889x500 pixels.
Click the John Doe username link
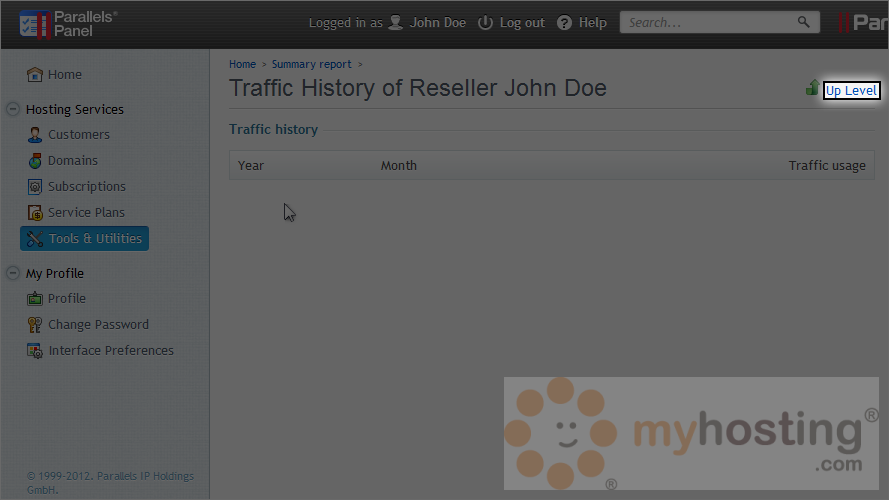pyautogui.click(x=438, y=23)
